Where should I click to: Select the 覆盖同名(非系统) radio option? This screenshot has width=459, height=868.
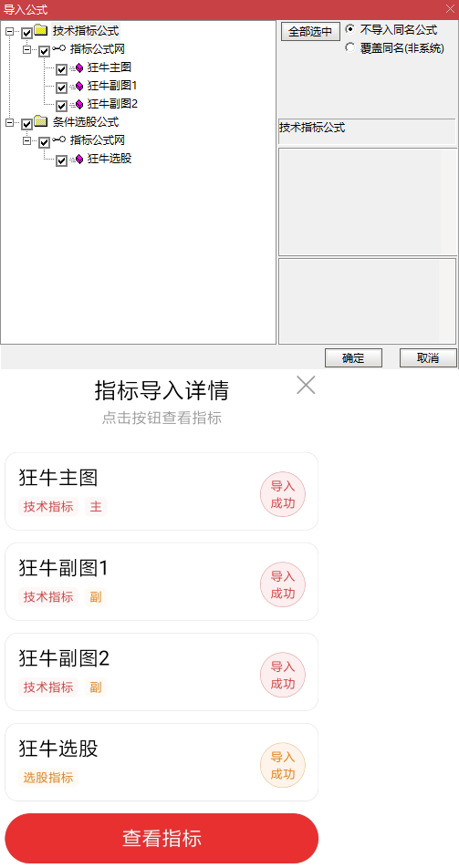(x=349, y=47)
